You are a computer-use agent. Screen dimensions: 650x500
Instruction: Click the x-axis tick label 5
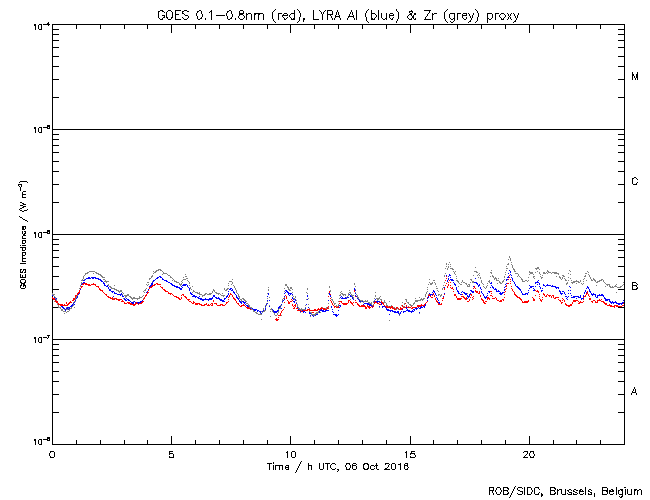tap(171, 454)
